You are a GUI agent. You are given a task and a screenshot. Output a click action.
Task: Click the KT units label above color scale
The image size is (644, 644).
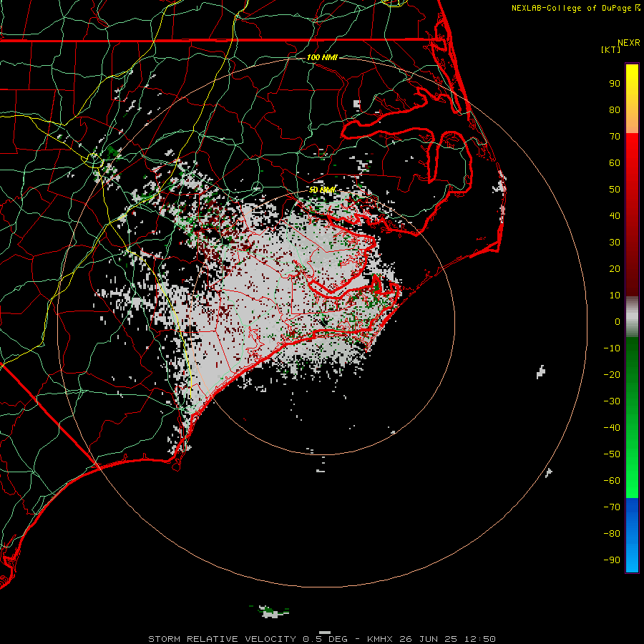pyautogui.click(x=611, y=49)
